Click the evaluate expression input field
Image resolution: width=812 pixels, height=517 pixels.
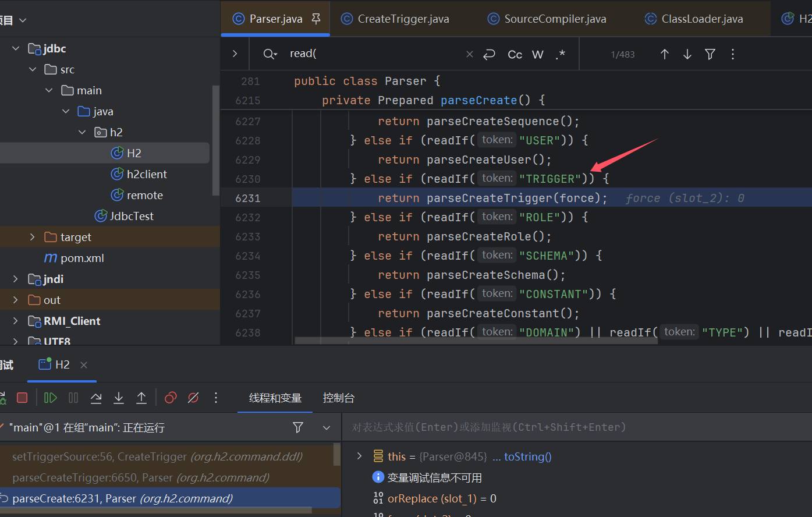click(x=576, y=427)
